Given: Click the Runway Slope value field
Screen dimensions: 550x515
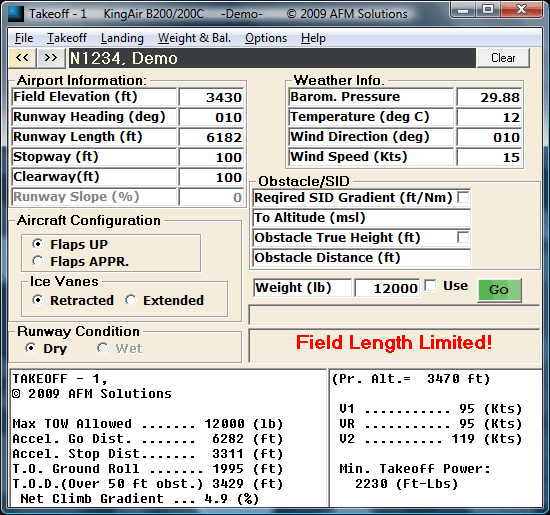Looking at the screenshot, I should click(211, 197).
